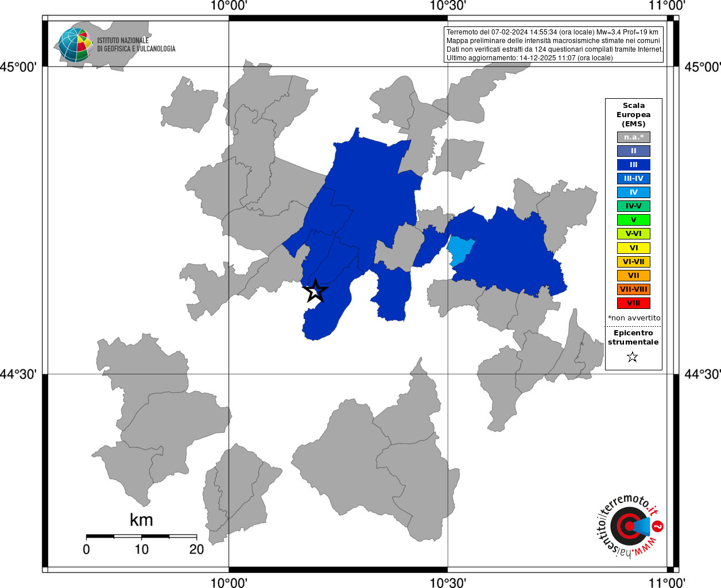Select the intensity VII orange swatch
The height and width of the screenshot is (588, 721).
[634, 276]
